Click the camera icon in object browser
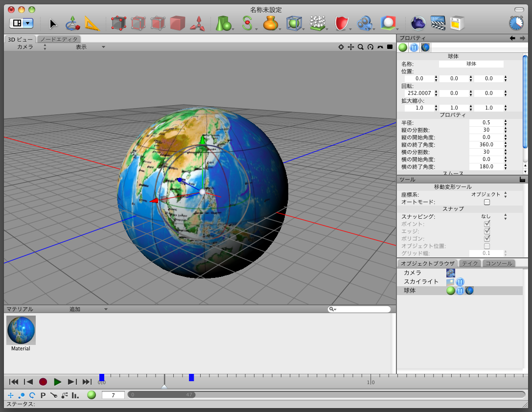 [450, 273]
